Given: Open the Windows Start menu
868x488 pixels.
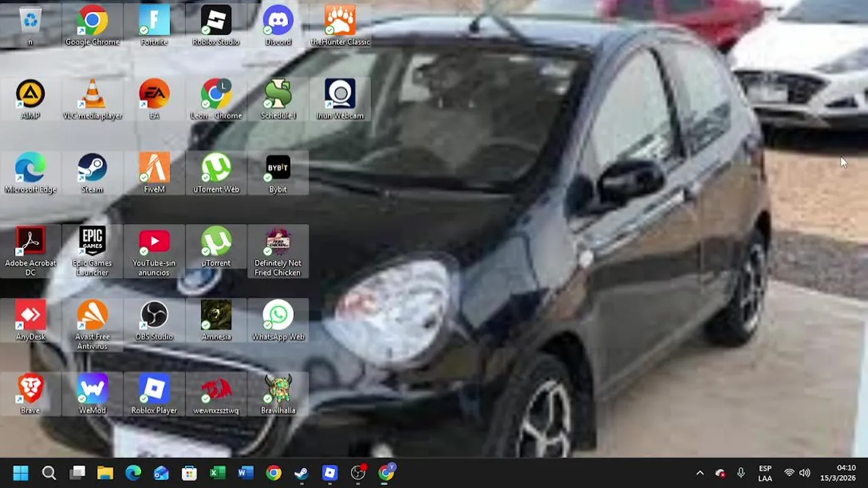Looking at the screenshot, I should (x=21, y=472).
